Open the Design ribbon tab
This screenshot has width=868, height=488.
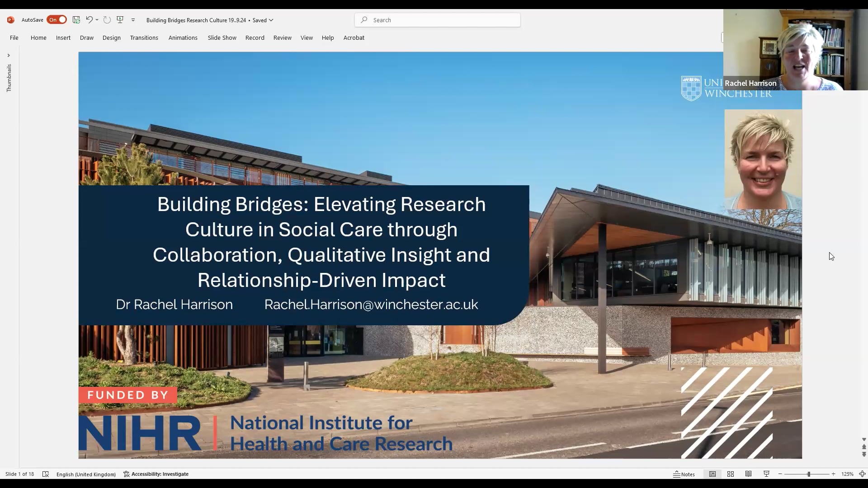coord(112,38)
